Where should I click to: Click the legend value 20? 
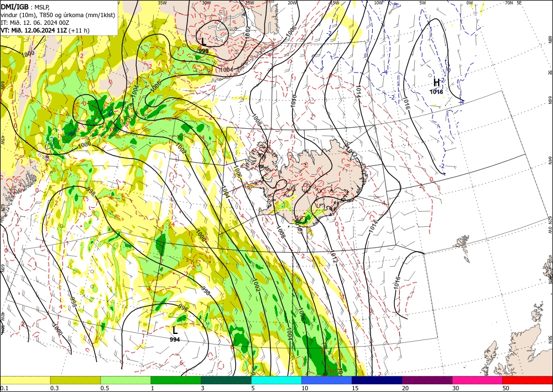[405, 388]
